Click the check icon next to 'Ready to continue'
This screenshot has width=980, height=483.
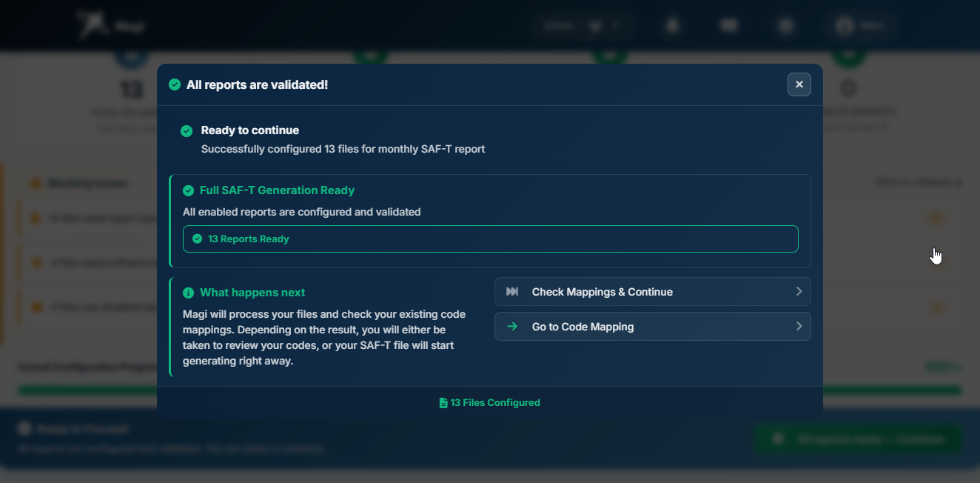(187, 131)
